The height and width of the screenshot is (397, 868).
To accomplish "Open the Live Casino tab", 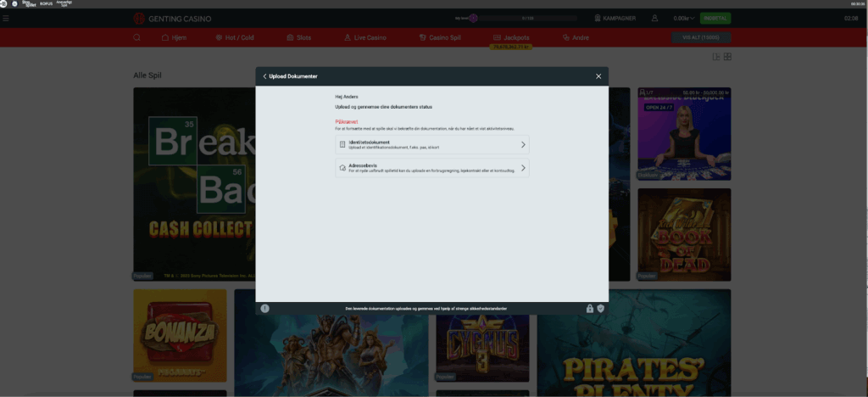I will tap(365, 37).
